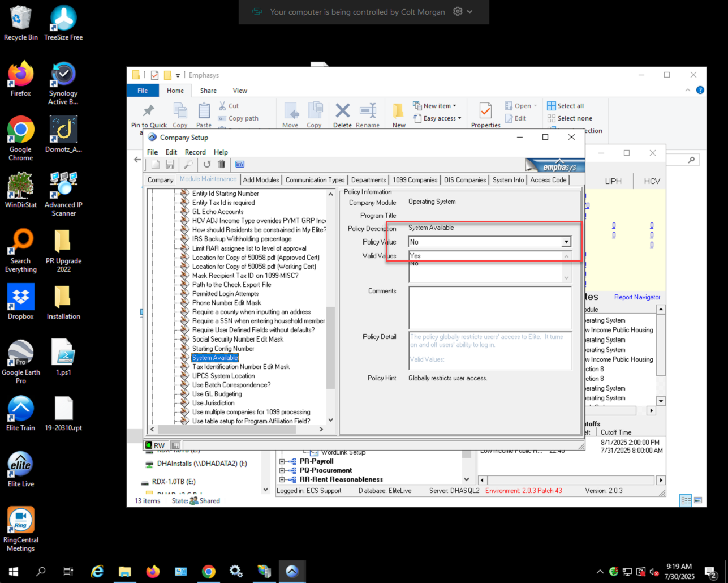Select the Search Everything desktop icon
Image resolution: width=728 pixels, height=583 pixels.
(21, 251)
